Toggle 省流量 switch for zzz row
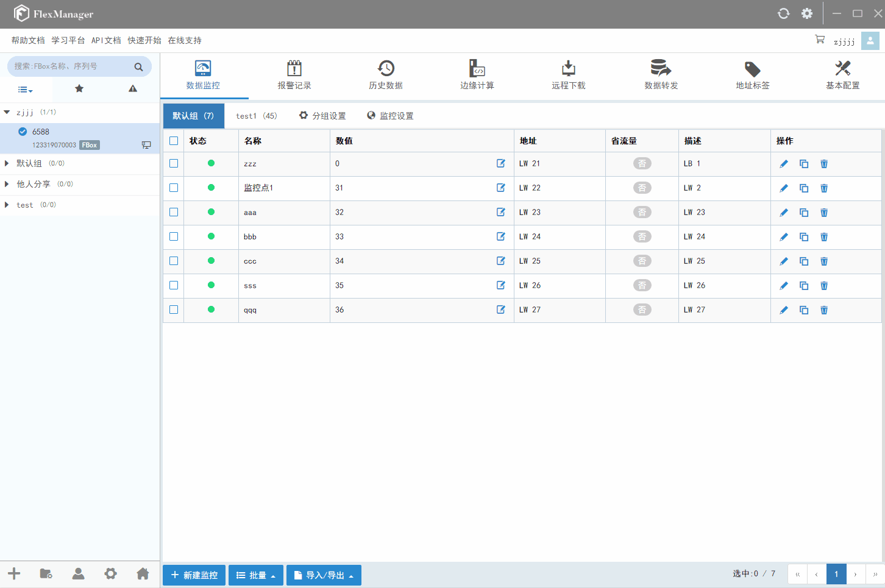Image resolution: width=885 pixels, height=588 pixels. pyautogui.click(x=642, y=163)
